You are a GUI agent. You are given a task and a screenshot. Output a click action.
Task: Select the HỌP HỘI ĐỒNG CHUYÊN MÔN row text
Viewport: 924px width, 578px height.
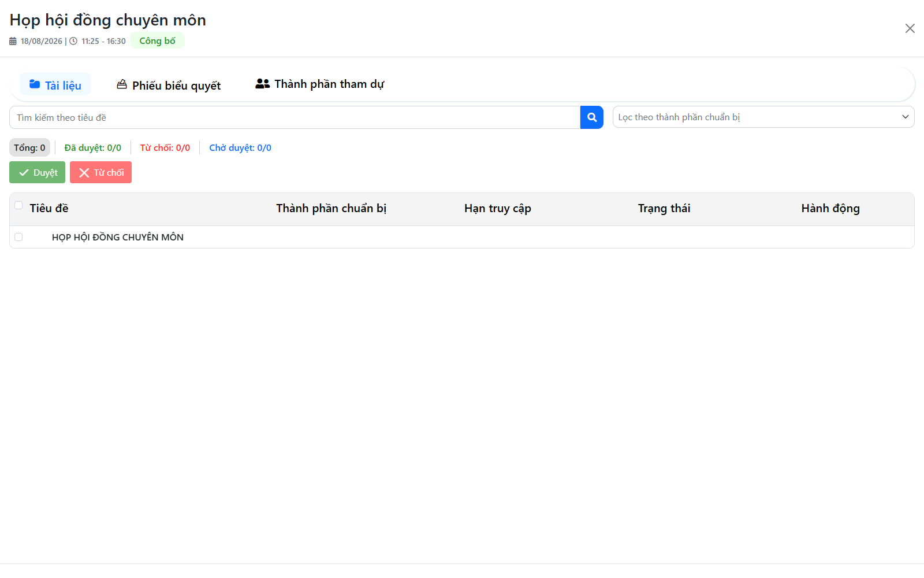coord(118,237)
